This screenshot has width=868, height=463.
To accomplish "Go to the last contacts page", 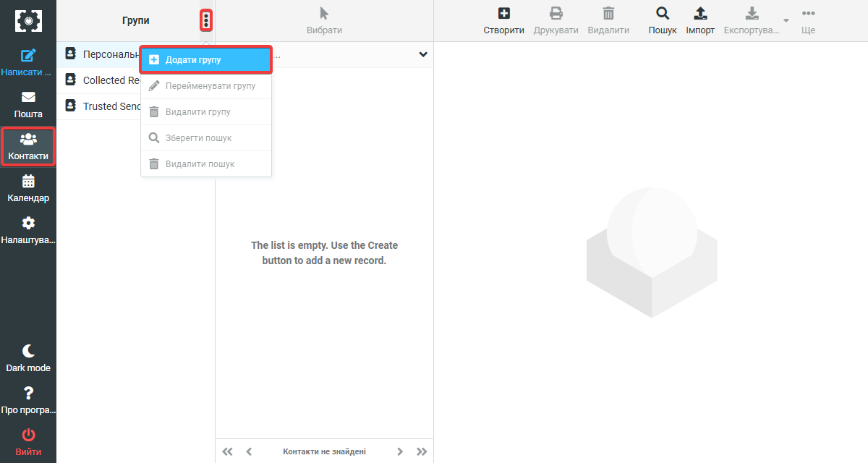I will tap(422, 451).
